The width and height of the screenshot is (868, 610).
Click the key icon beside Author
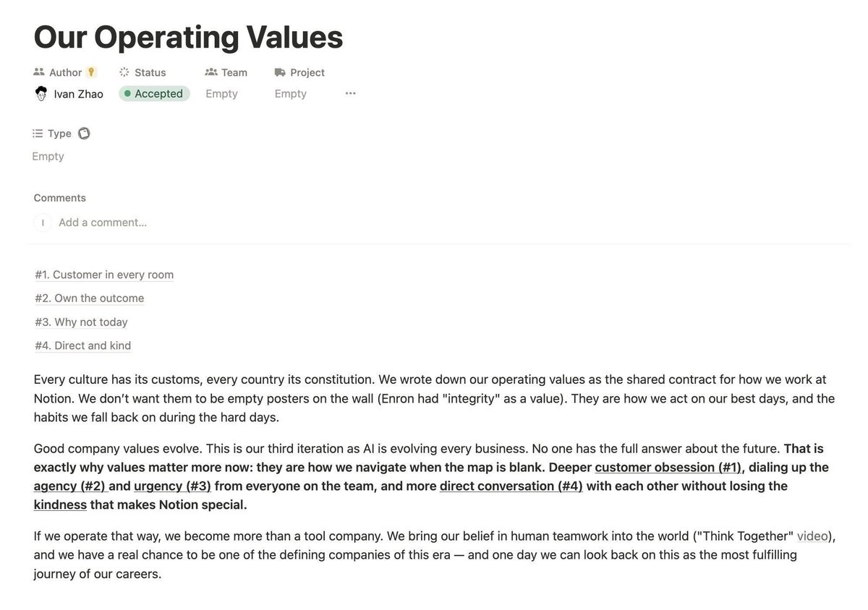(x=91, y=72)
